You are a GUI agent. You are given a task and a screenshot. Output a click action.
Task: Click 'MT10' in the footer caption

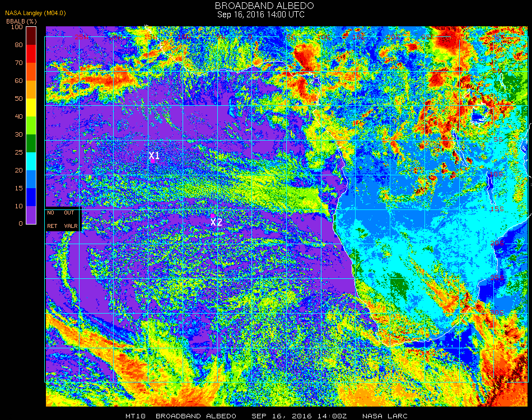(x=135, y=416)
